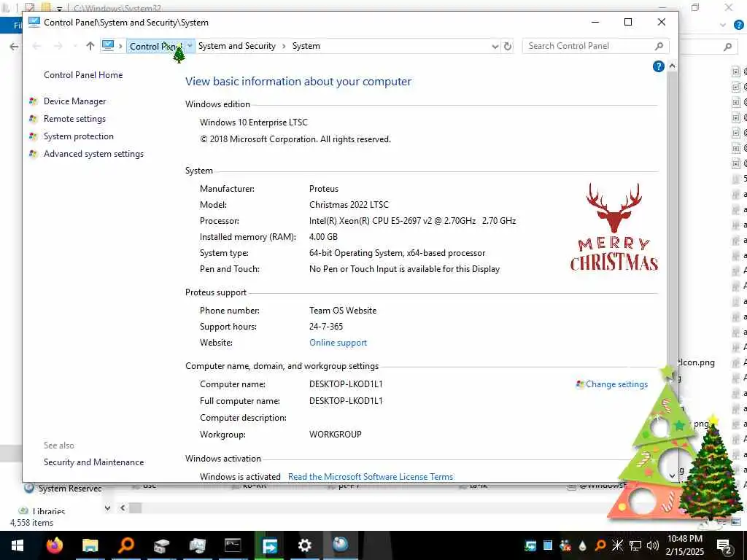
Task: Refresh the Control Panel address bar
Action: coord(508,46)
